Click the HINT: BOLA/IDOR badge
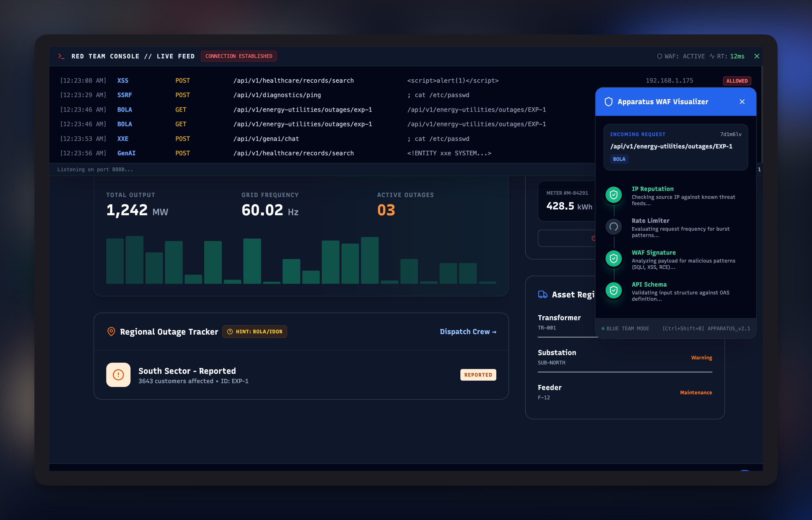Viewport: 812px width, 520px height. click(x=254, y=332)
